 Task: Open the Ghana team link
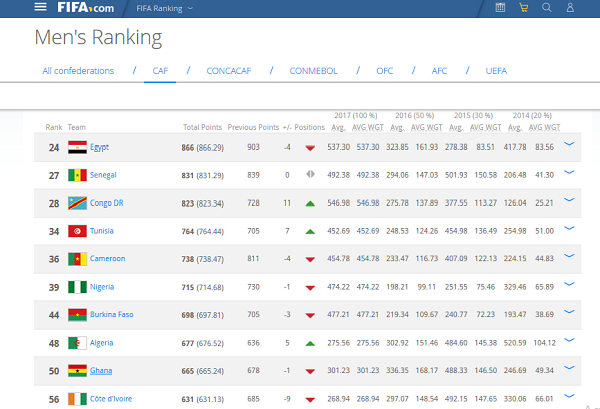101,371
